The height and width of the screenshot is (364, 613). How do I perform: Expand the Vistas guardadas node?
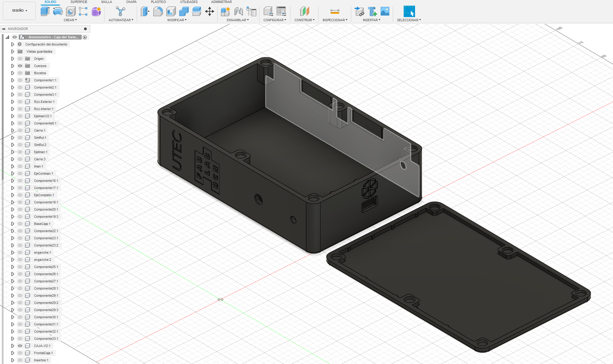point(13,51)
